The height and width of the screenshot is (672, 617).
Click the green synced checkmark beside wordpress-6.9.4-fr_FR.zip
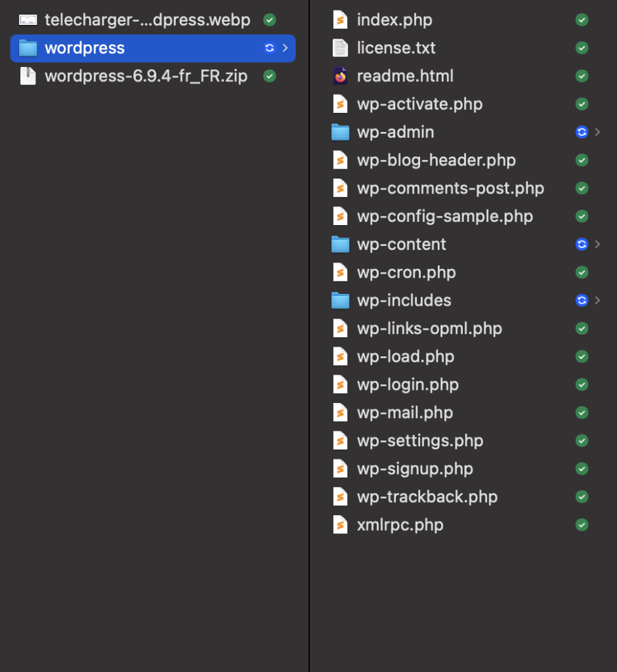tap(269, 76)
